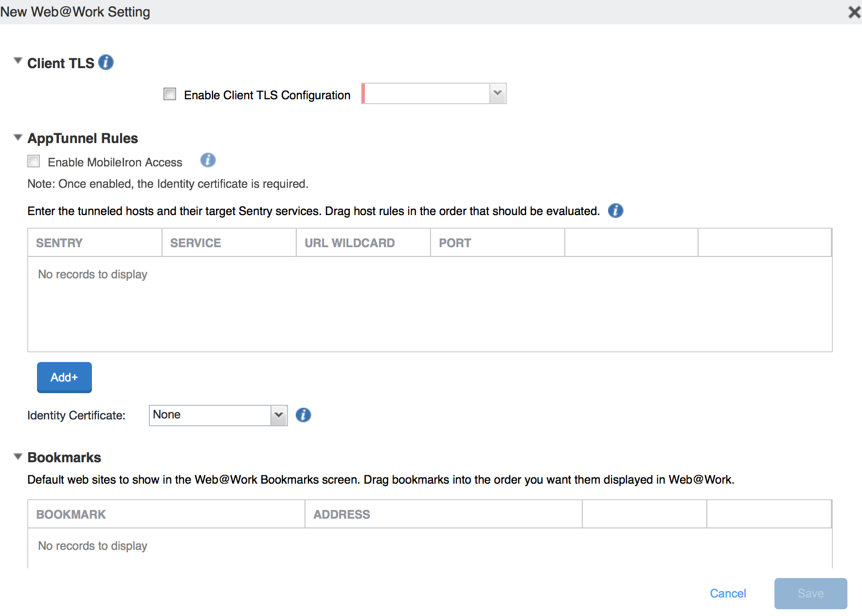
Task: Click the Default web sites description text
Action: tap(381, 480)
